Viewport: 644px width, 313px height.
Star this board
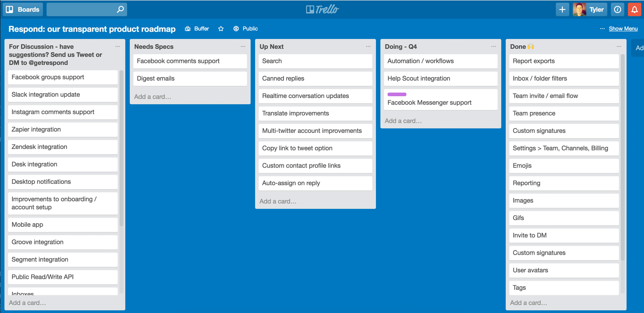click(x=221, y=29)
